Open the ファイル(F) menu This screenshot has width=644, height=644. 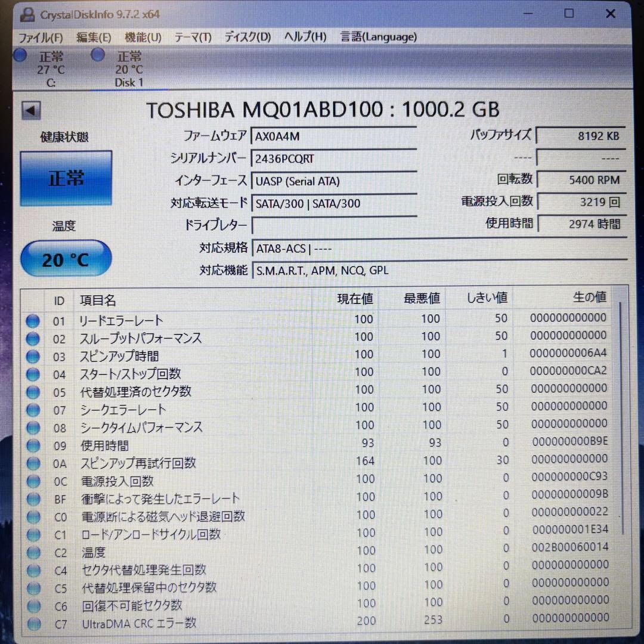coord(41,38)
